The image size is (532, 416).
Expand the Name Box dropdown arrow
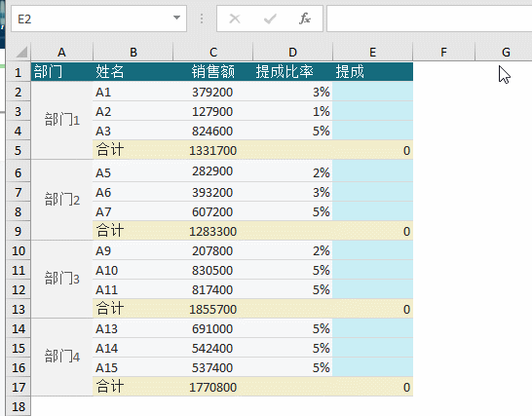coord(176,18)
